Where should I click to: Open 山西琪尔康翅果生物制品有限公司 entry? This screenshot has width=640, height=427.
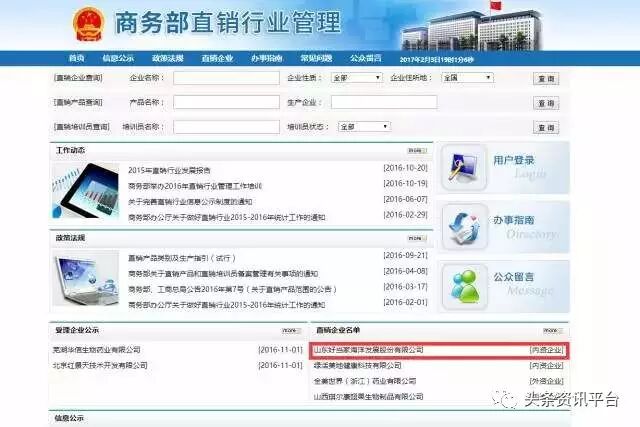[369, 397]
